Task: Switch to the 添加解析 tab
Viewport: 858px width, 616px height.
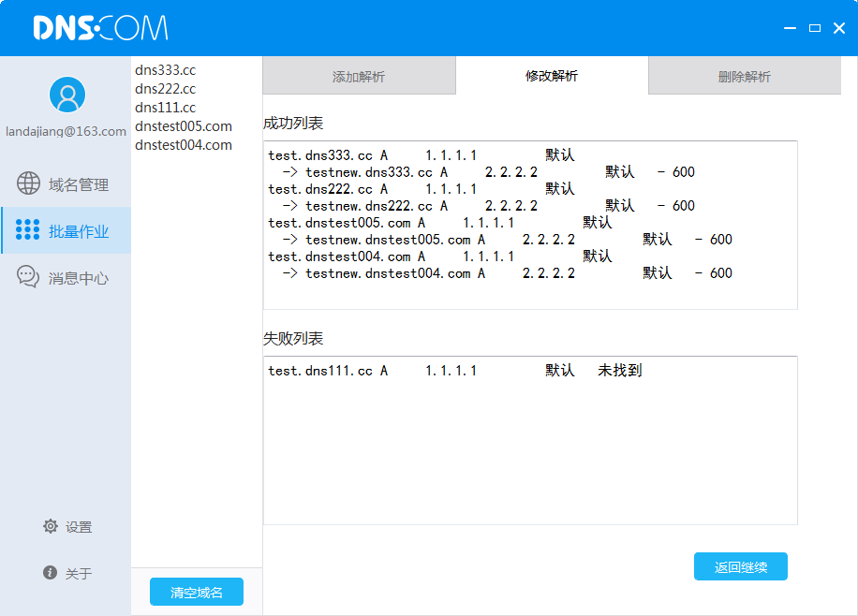Action: (359, 76)
